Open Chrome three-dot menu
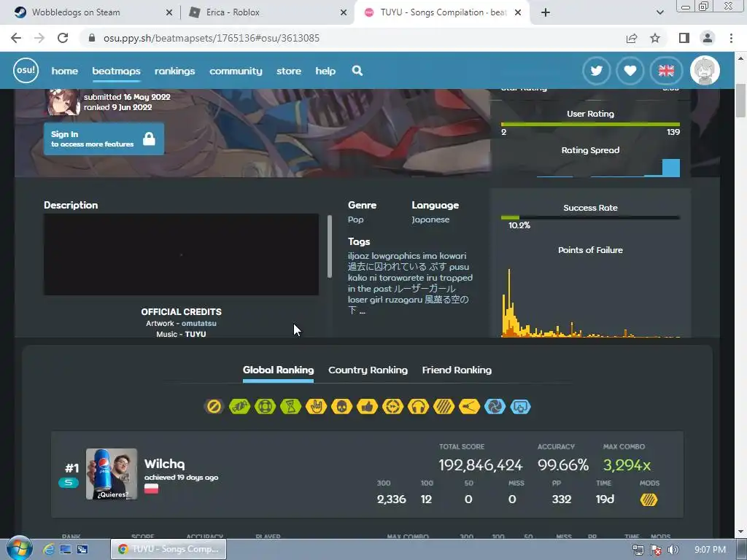 pos(731,38)
